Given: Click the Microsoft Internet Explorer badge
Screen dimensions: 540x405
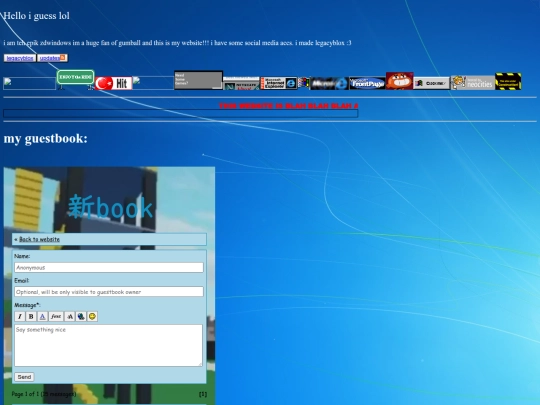Looking at the screenshot, I should pos(279,83).
